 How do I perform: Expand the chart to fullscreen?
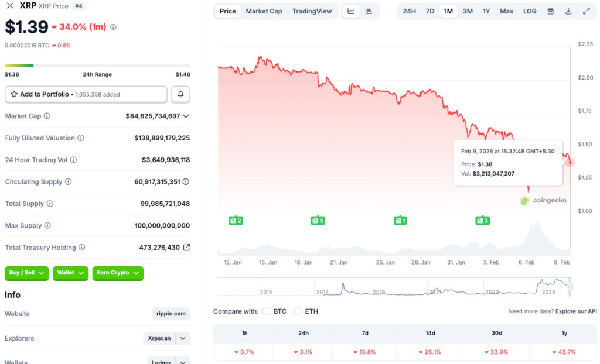point(586,11)
